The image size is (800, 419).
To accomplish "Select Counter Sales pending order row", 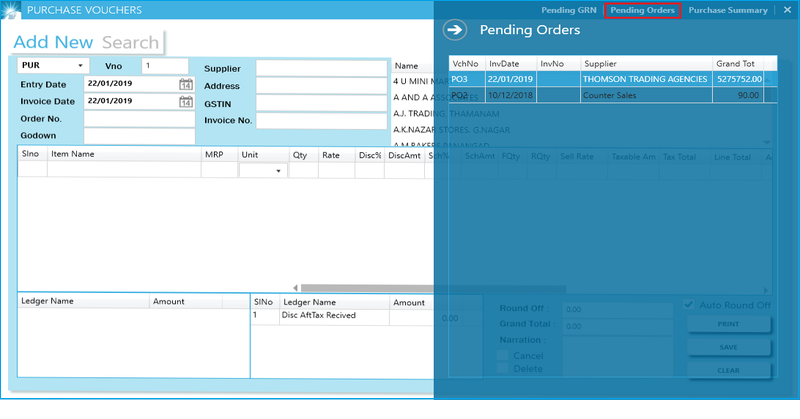I will (613, 95).
